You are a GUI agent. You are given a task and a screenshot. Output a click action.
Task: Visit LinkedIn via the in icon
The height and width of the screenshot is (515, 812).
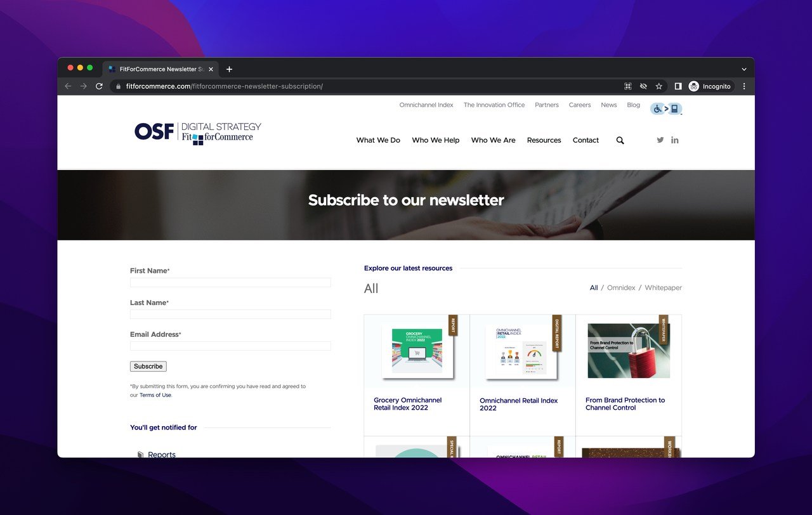(674, 140)
